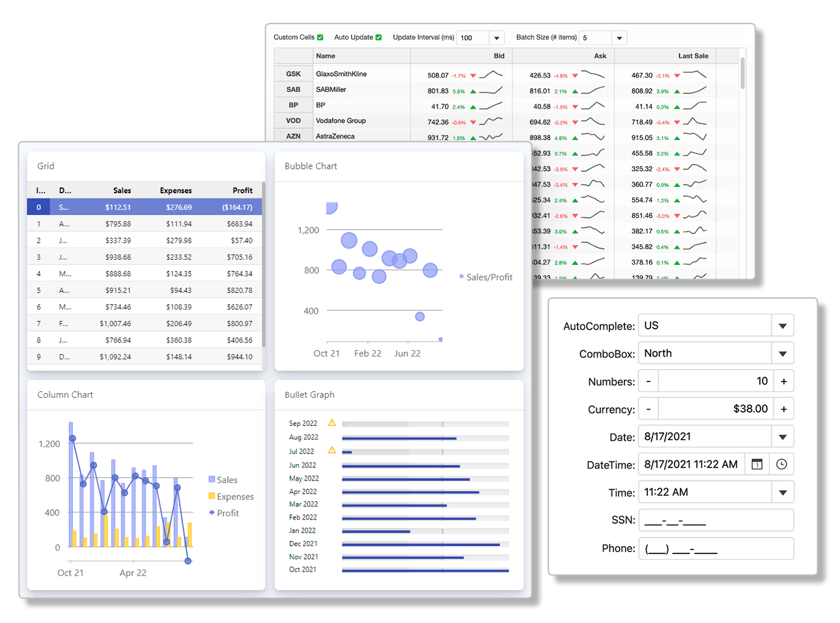Open the DateTime calendar picker icon
840x623 pixels.
(757, 464)
